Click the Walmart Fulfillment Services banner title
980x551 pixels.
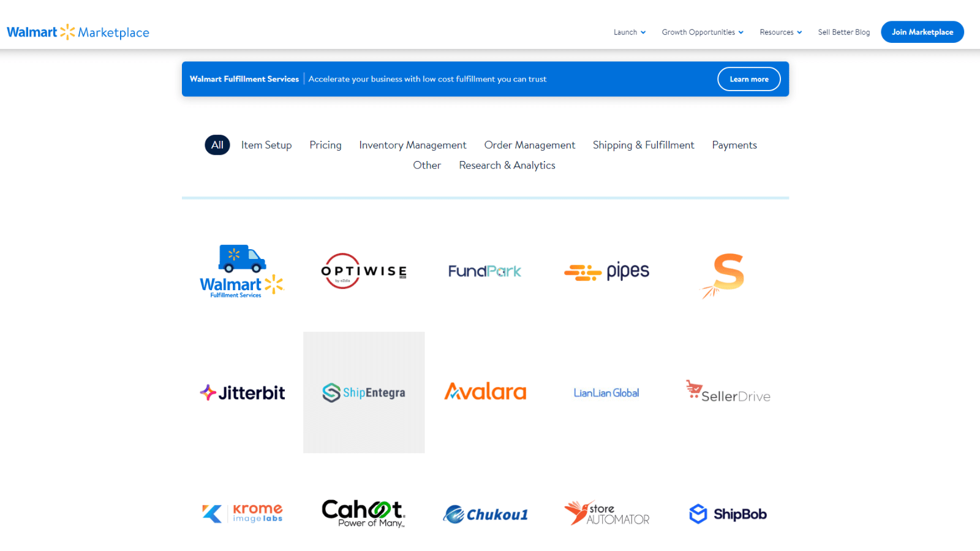tap(244, 79)
